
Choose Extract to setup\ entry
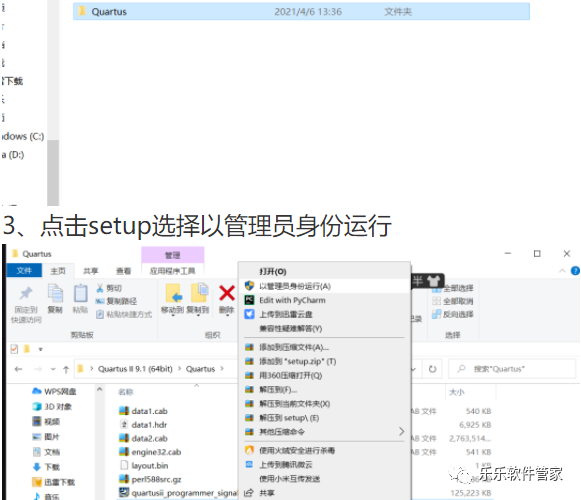(x=325, y=418)
